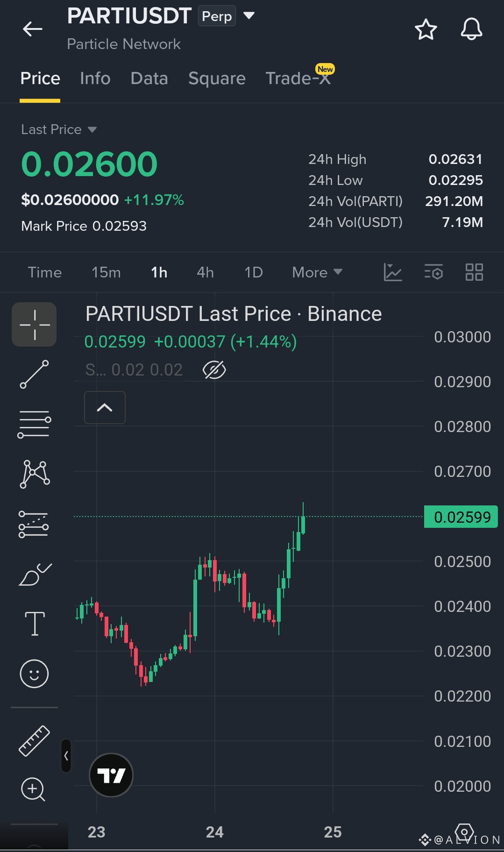504x852 pixels.
Task: Tap the 0.02000 price axis label
Action: (x=462, y=786)
